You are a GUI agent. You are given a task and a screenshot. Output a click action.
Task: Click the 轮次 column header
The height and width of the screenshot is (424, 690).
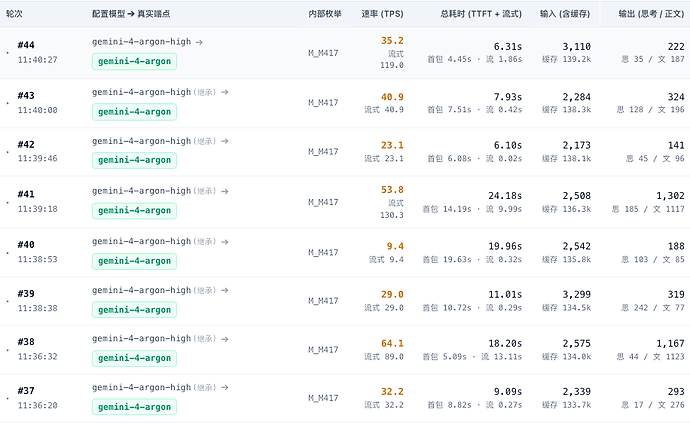14,14
